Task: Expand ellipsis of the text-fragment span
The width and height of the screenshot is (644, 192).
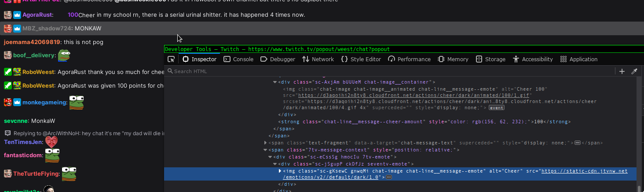Action: click(578, 143)
